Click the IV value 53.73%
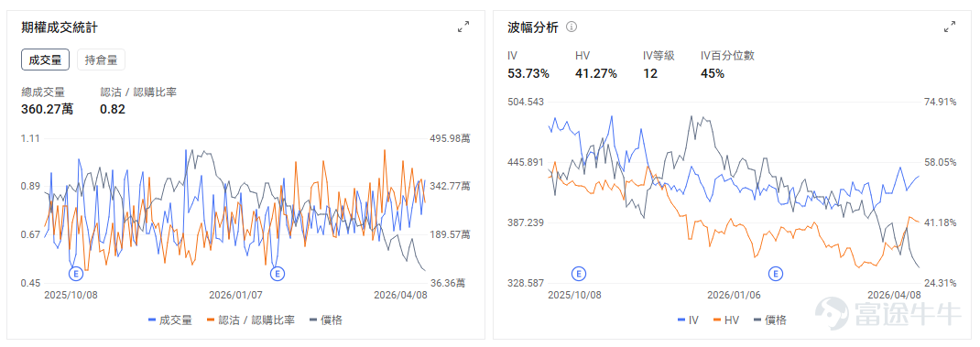 click(528, 74)
